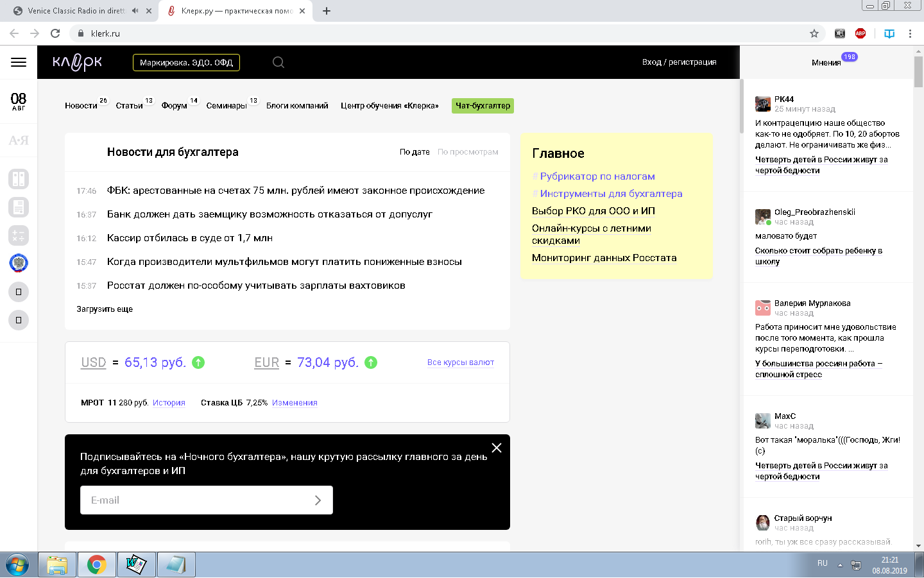Click the green arrow next to USD rate
924x578 pixels.
pyautogui.click(x=198, y=362)
